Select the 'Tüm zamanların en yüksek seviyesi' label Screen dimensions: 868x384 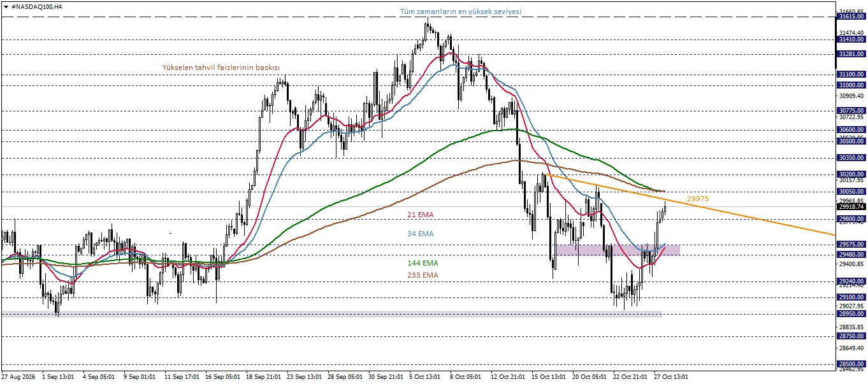coord(461,11)
